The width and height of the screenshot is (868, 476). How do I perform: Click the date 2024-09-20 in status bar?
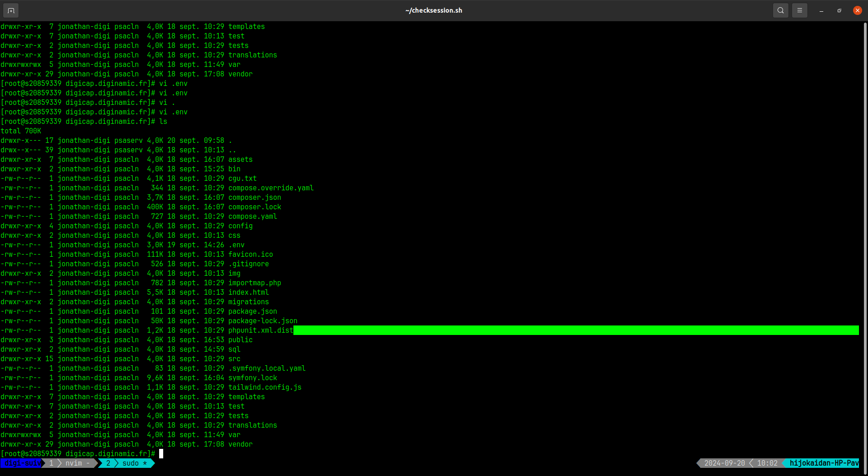724,463
